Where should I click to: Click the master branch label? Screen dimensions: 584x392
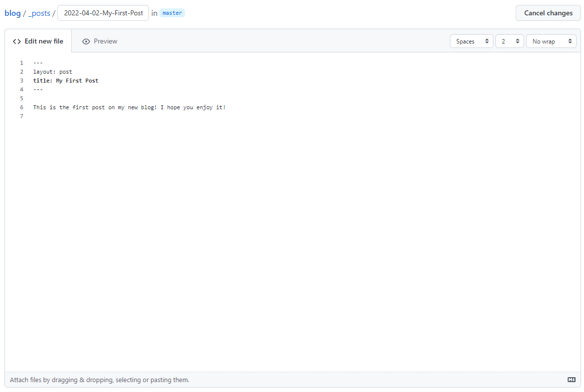pos(172,13)
